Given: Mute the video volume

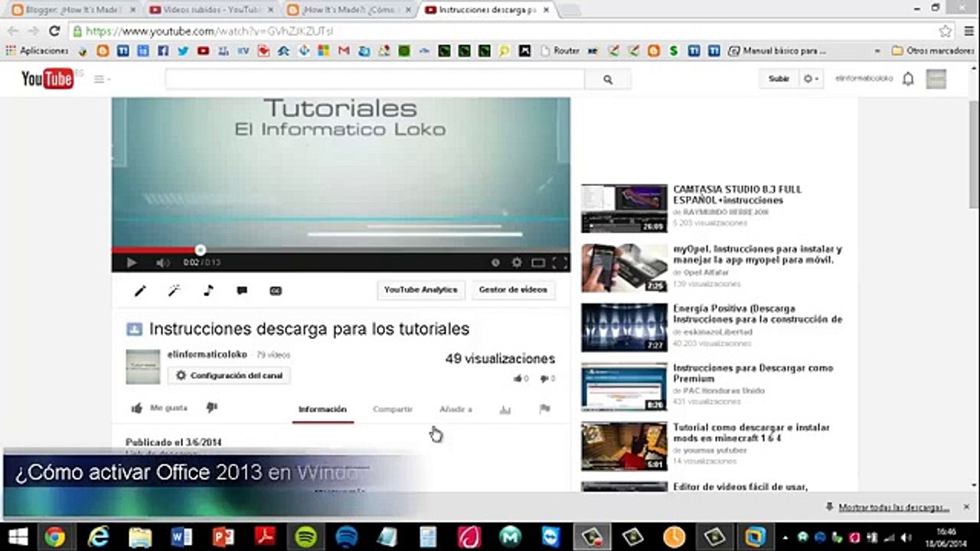Looking at the screenshot, I should [162, 262].
